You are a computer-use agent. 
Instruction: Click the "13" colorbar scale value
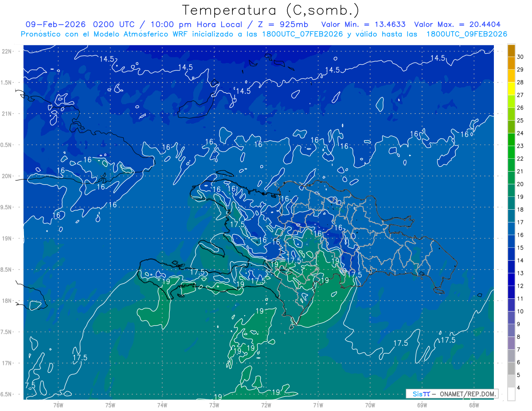pos(520,273)
